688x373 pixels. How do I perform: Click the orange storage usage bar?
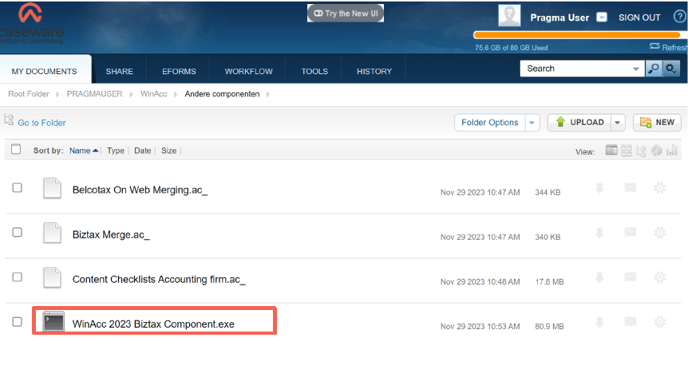pyautogui.click(x=577, y=35)
